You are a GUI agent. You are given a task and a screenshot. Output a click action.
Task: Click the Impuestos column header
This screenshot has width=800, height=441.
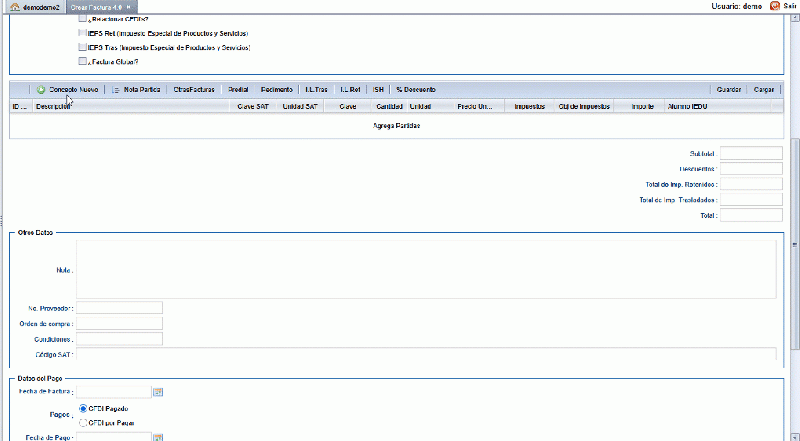coord(530,107)
